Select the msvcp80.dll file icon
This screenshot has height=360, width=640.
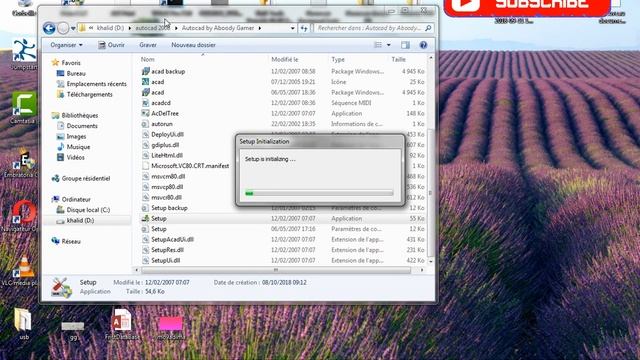coord(145,187)
